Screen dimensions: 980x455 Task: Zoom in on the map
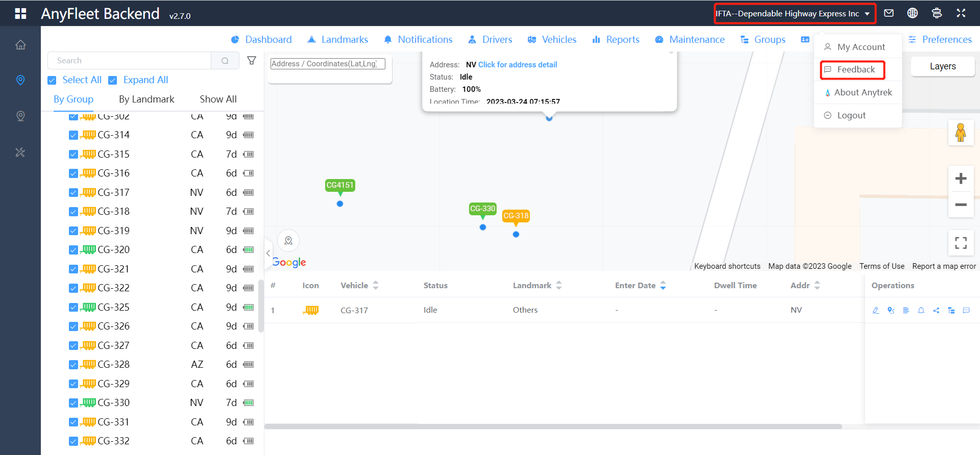pos(961,179)
